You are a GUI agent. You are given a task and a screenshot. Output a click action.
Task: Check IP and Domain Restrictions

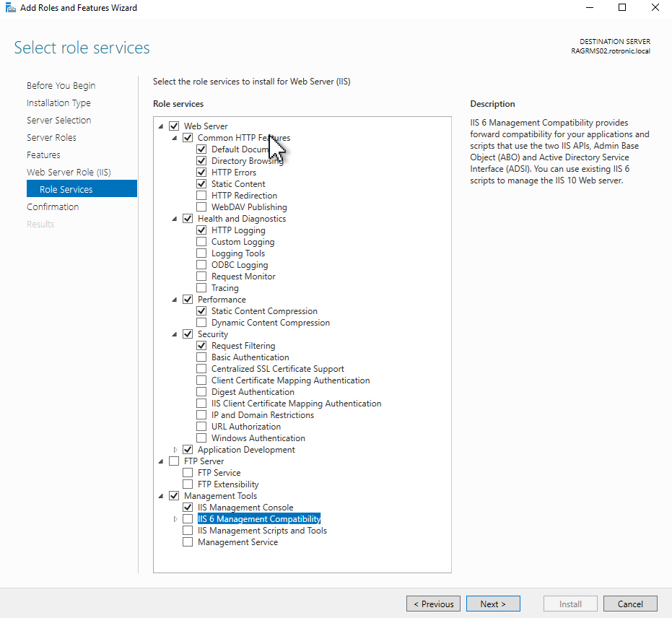(x=201, y=415)
